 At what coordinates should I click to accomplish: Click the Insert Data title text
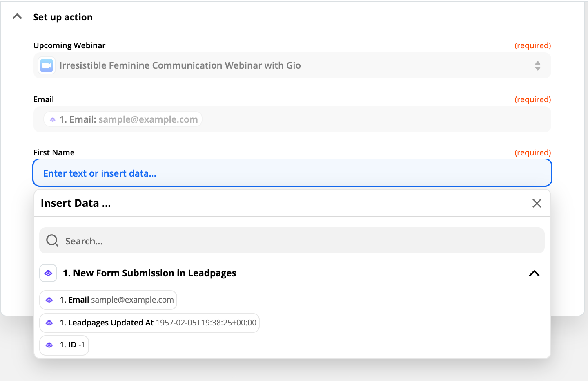76,203
